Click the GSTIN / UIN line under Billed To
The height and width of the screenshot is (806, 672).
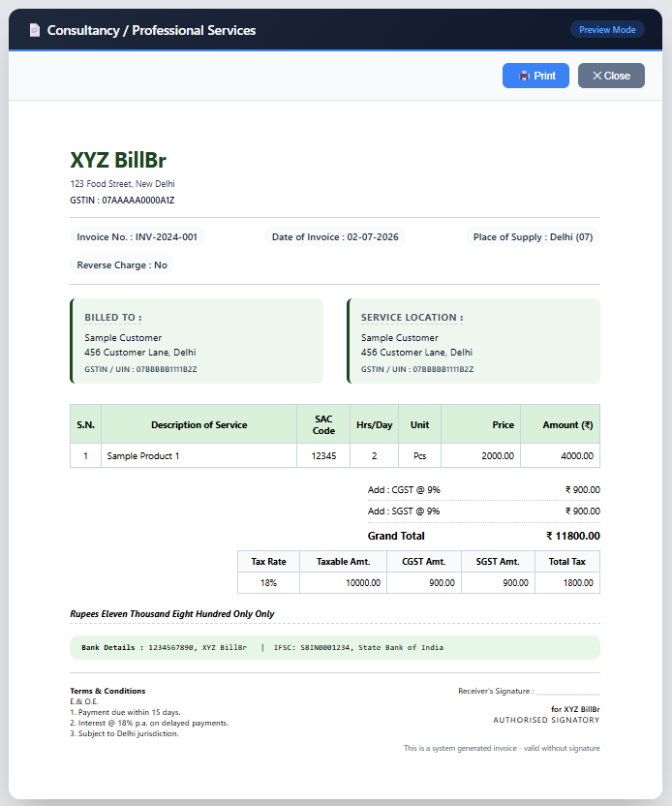140,369
